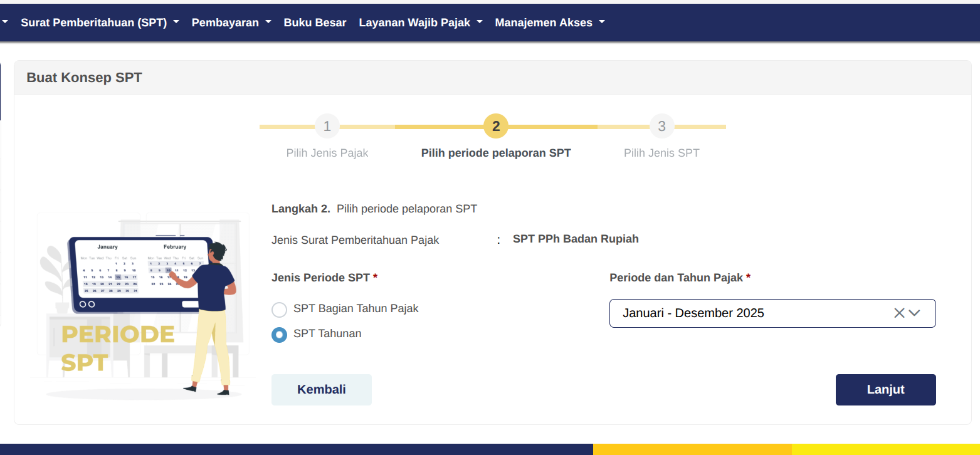Image resolution: width=980 pixels, height=455 pixels.
Task: Open the period picker via its chevron icon
Action: tap(915, 313)
